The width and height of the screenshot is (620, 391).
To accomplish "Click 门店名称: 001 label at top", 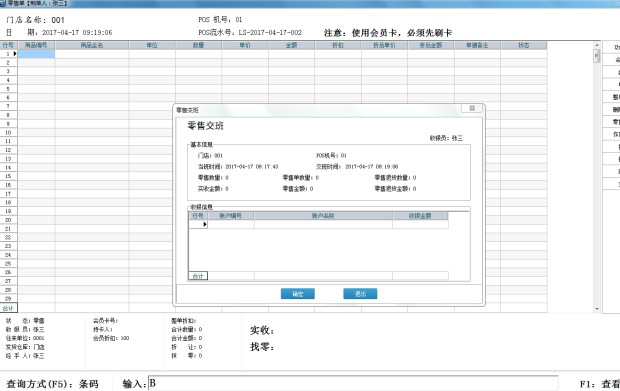I will pos(35,20).
